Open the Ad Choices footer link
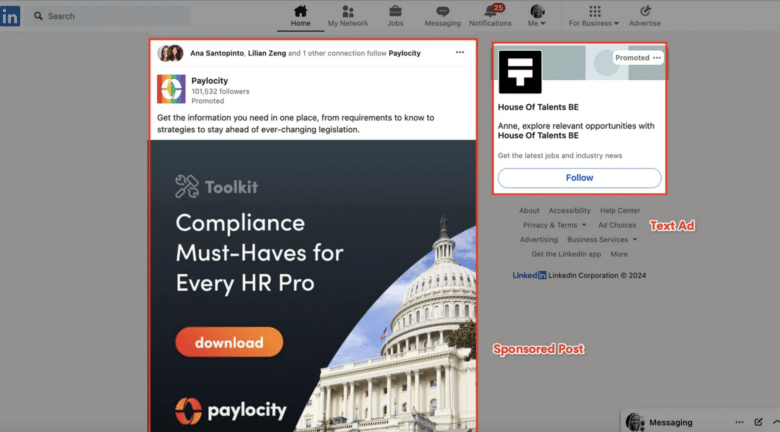The image size is (780, 432). point(616,225)
